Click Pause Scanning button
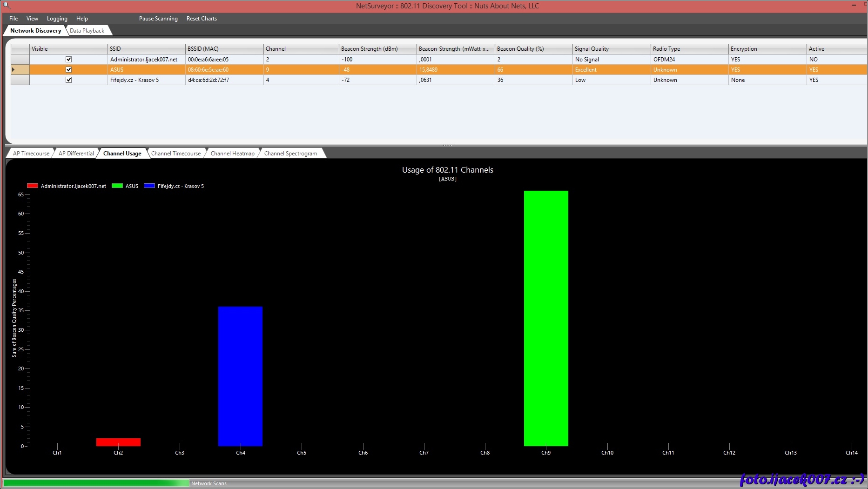This screenshot has width=868, height=489. (x=158, y=19)
